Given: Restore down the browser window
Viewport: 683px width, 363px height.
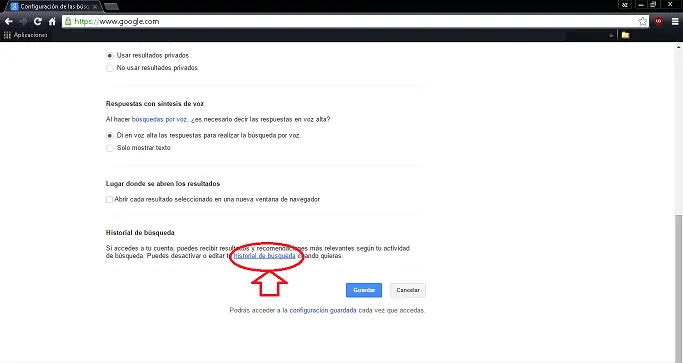Looking at the screenshot, I should (x=653, y=4).
